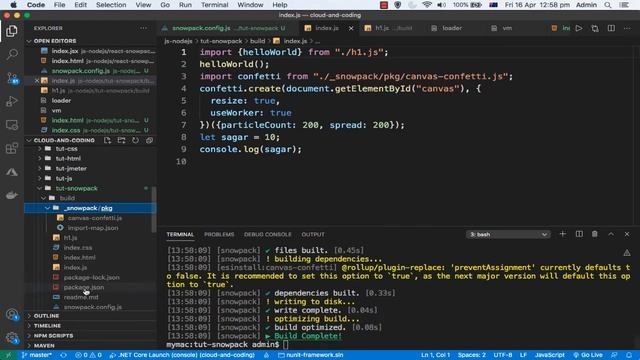Open macOS Spotlight search icon
The image size is (640, 360).
tap(608, 5)
